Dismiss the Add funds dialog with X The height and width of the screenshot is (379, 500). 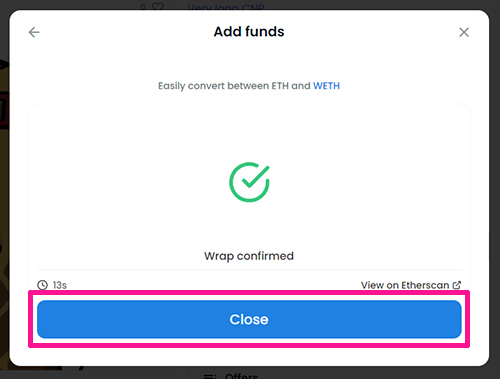[464, 32]
